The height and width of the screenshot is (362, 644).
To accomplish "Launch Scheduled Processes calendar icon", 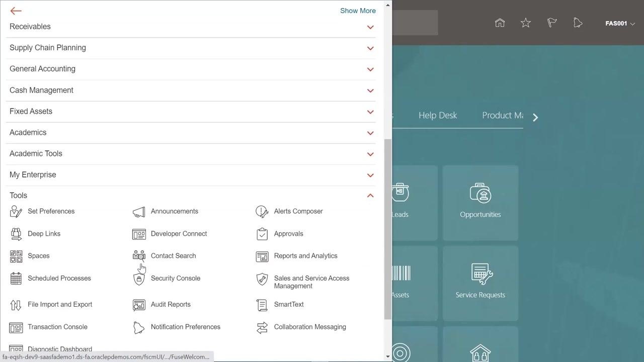I will (x=16, y=279).
